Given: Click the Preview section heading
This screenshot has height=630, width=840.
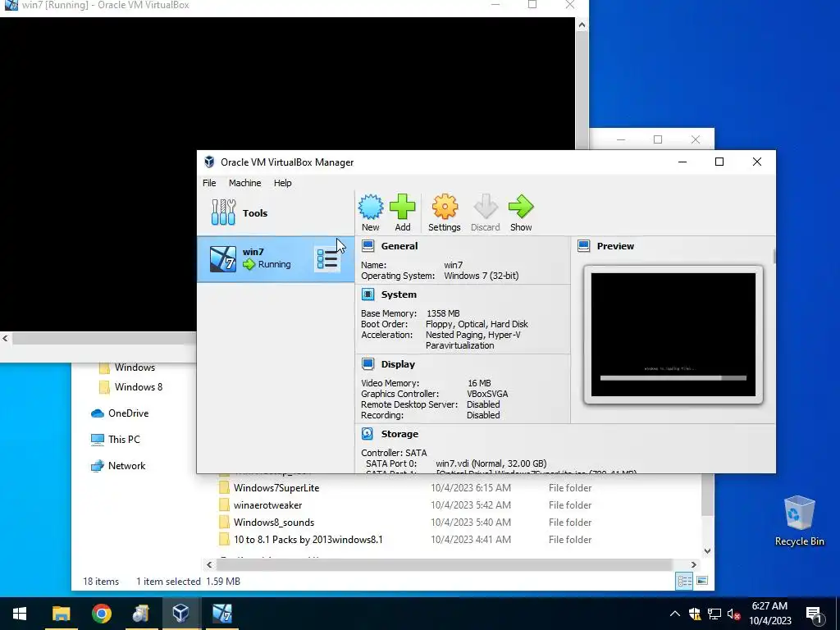Looking at the screenshot, I should pos(615,246).
